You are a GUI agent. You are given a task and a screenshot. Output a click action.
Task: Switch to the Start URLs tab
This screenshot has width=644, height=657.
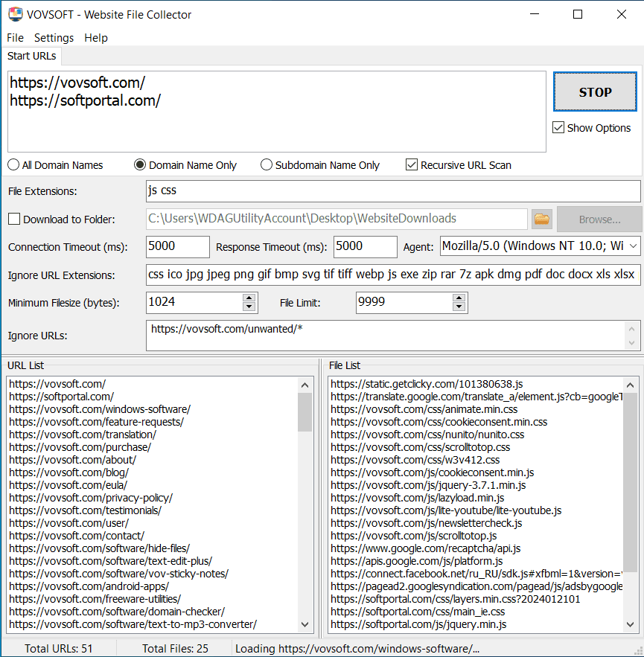[x=31, y=56]
